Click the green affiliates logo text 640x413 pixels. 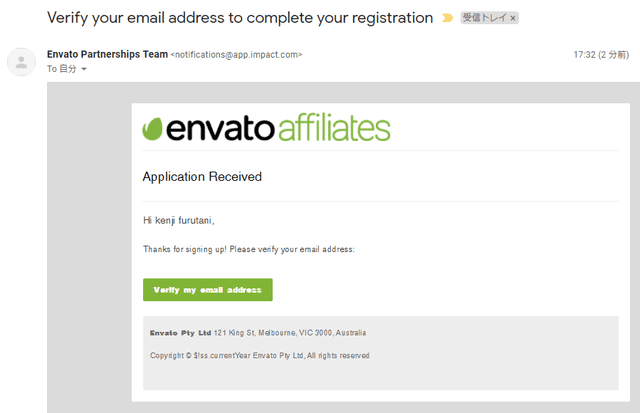click(334, 127)
